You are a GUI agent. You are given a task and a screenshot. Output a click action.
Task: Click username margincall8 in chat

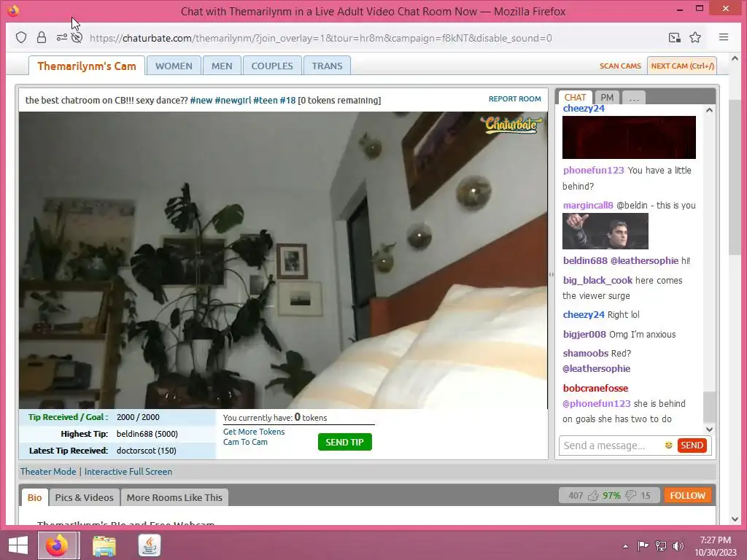tap(588, 205)
